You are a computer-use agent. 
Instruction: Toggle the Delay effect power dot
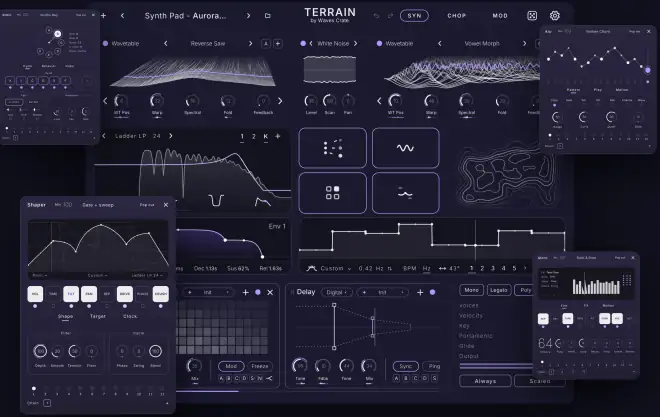tap(432, 292)
